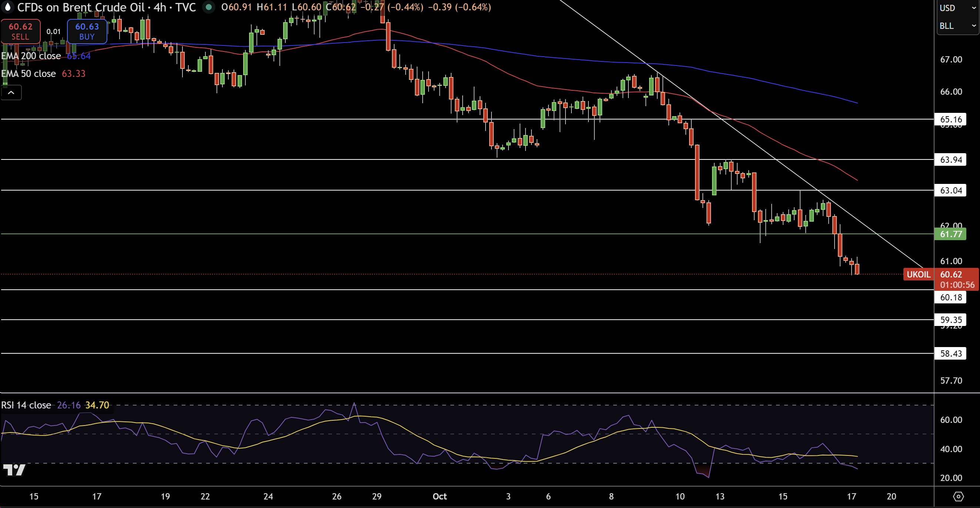Image resolution: width=980 pixels, height=508 pixels.
Task: Select the RSI 14 close indicator legend
Action: coord(26,406)
